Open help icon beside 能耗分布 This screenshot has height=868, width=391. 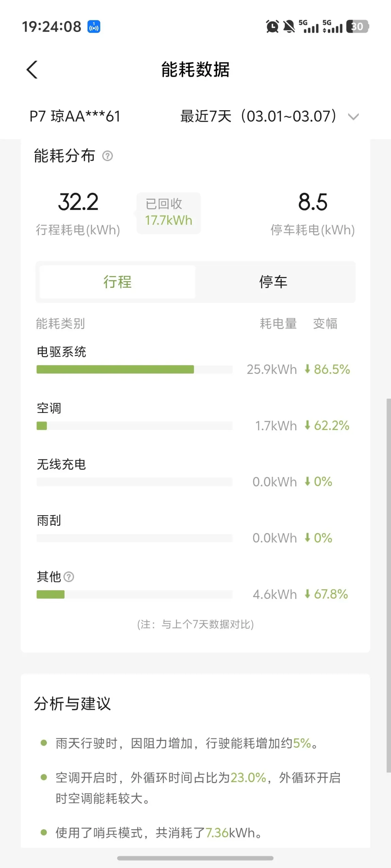107,156
